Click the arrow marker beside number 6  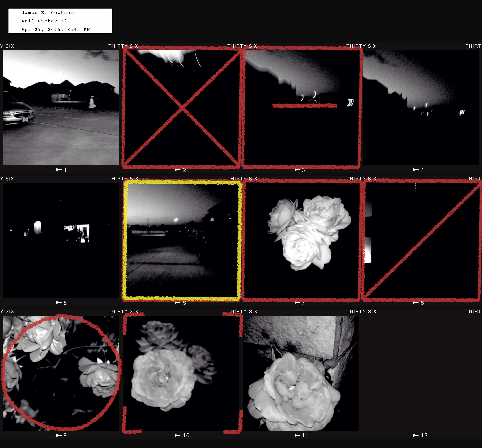coord(177,303)
